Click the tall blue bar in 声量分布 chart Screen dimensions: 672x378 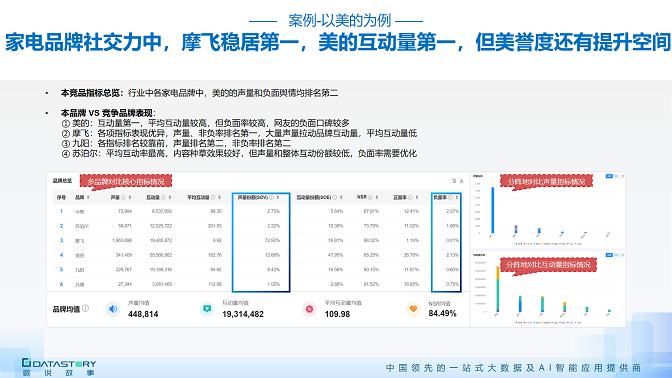493,210
